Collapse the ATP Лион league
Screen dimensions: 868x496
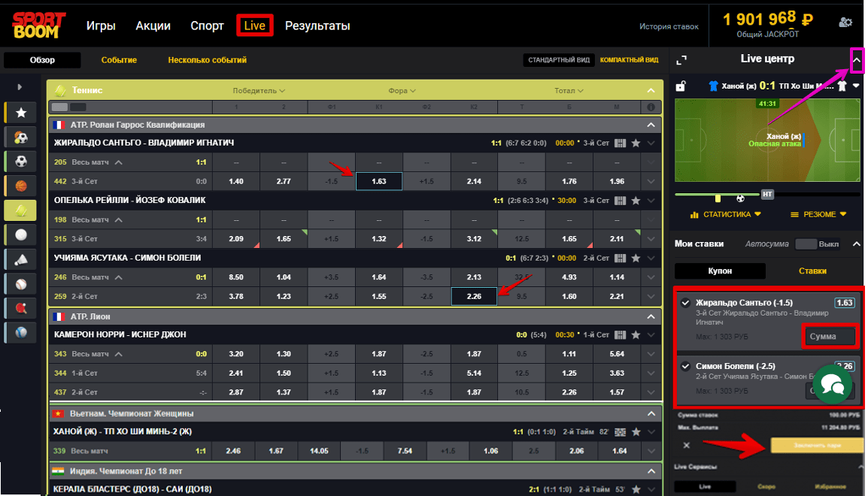pos(651,317)
